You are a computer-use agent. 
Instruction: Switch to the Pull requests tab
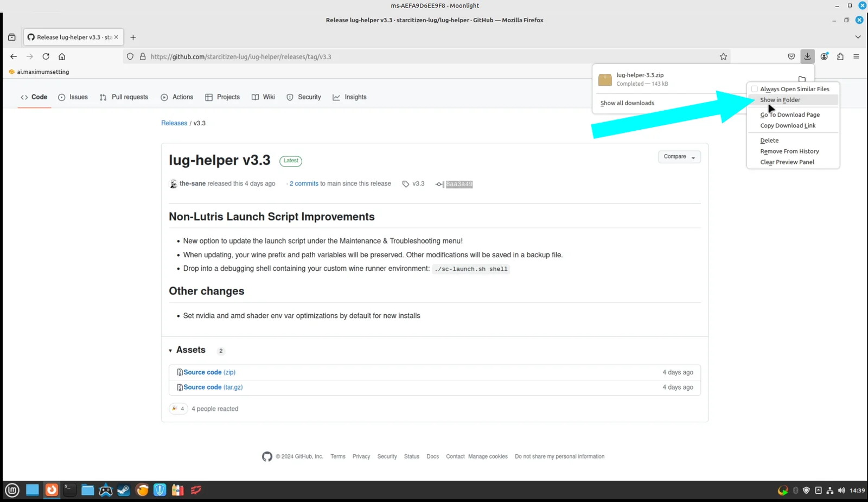pyautogui.click(x=124, y=97)
